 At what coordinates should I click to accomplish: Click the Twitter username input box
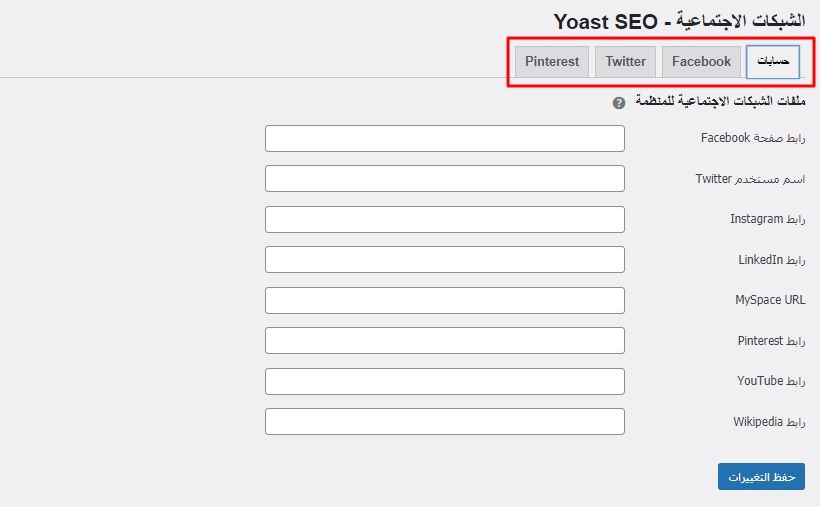click(x=444, y=179)
